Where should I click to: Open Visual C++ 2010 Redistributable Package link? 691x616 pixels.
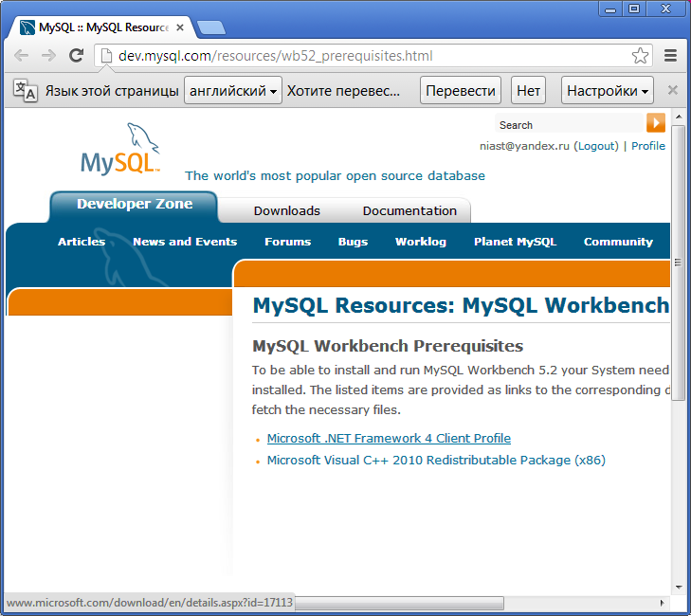click(436, 460)
